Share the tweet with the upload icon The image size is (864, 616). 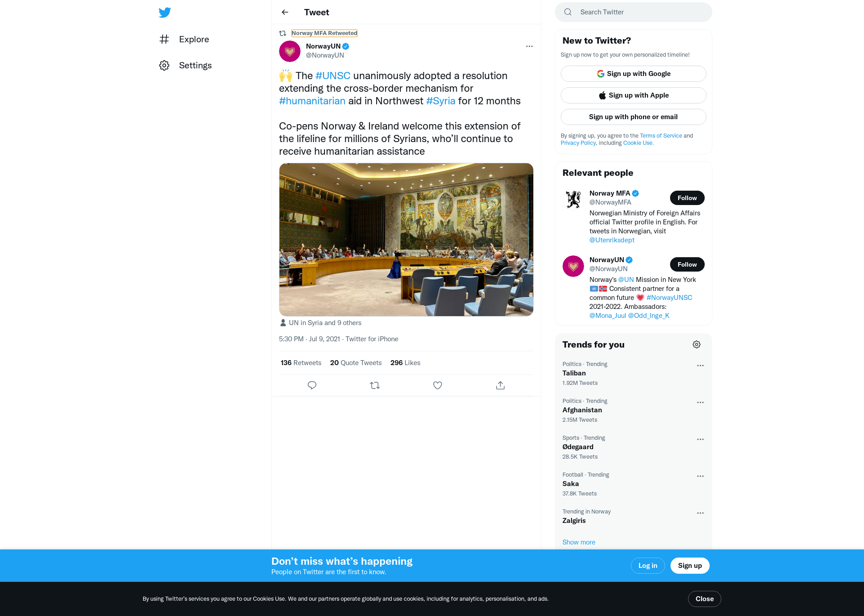coord(500,385)
